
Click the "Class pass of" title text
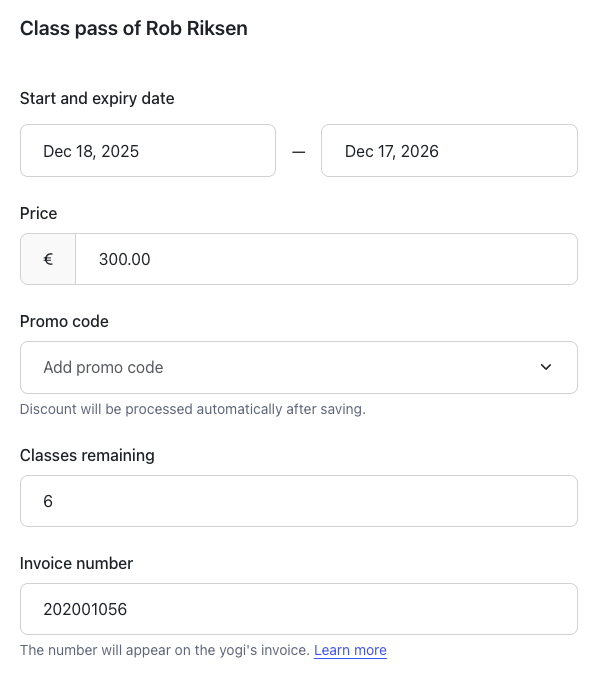pyautogui.click(x=80, y=28)
